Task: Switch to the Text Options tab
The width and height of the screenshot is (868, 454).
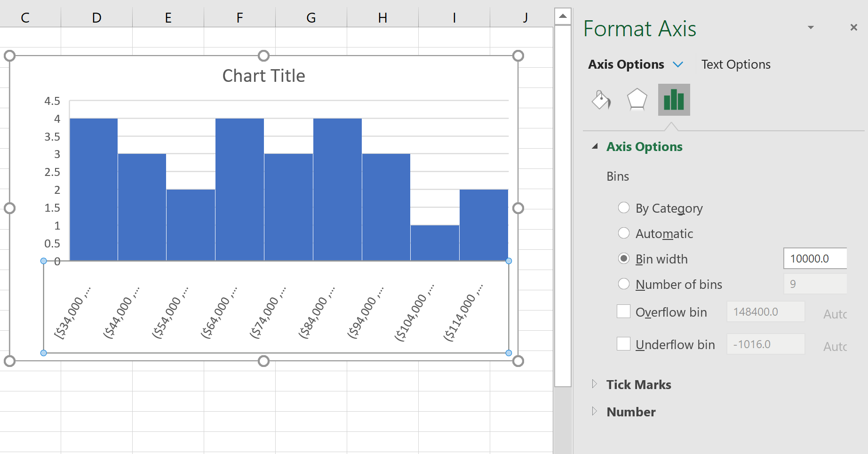Action: 735,64
